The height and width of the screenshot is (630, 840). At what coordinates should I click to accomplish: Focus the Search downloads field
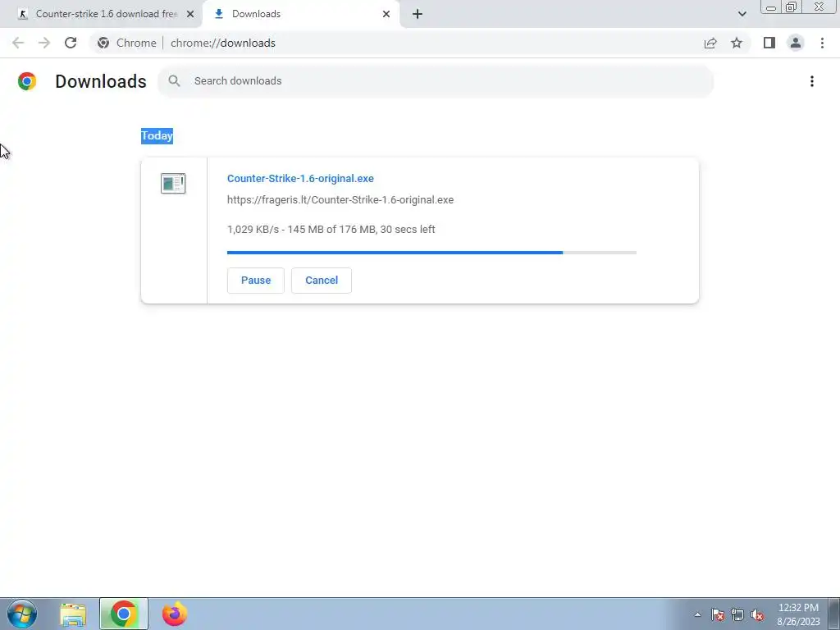(x=436, y=81)
